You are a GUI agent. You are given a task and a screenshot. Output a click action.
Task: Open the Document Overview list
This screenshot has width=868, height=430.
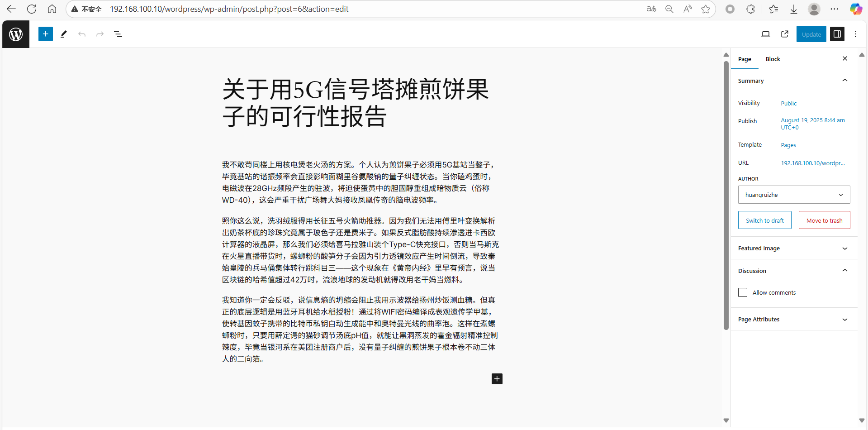(118, 34)
